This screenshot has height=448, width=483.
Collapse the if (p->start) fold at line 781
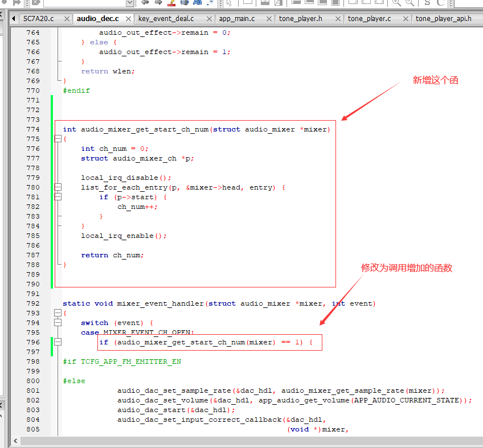pyautogui.click(x=58, y=197)
